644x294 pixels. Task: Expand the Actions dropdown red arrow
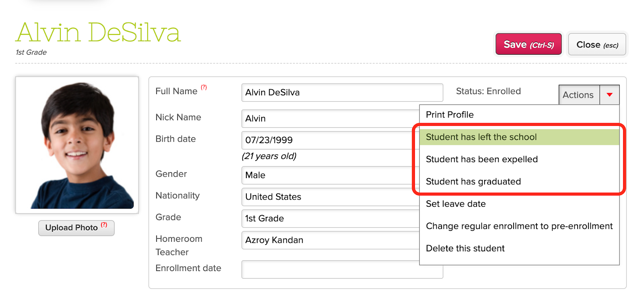click(x=609, y=95)
